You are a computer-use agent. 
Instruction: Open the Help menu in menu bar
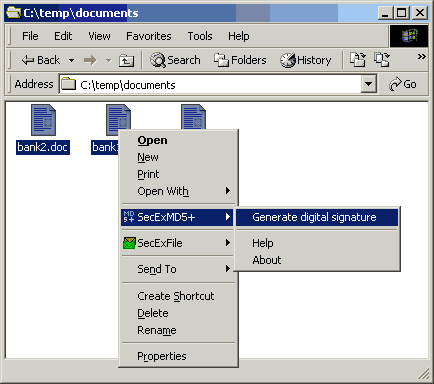pyautogui.click(x=238, y=36)
